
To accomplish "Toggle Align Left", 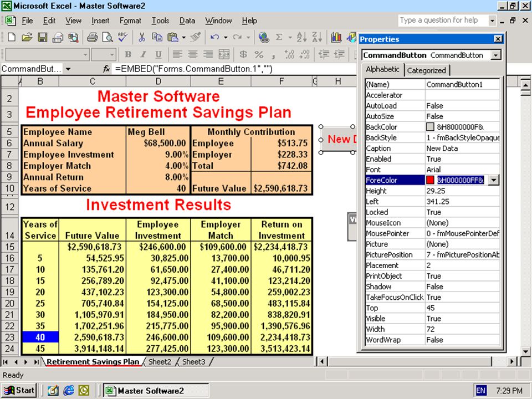I will tap(177, 54).
